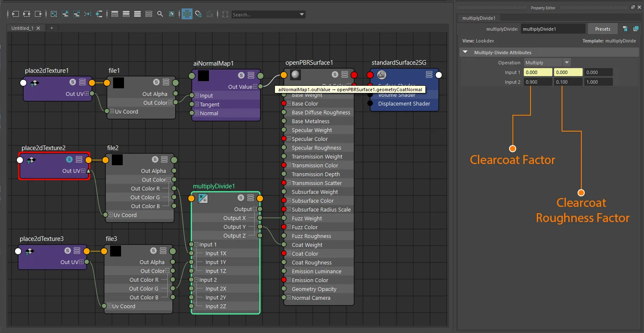Open the Operation dropdown set to Multiply
The height and width of the screenshot is (333, 644).
(547, 63)
